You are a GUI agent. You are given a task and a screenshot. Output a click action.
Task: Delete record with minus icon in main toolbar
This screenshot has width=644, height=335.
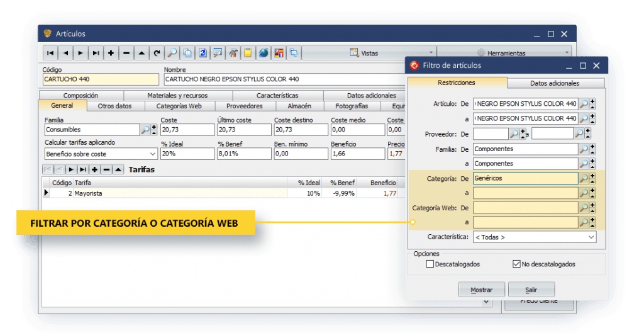[x=126, y=53]
